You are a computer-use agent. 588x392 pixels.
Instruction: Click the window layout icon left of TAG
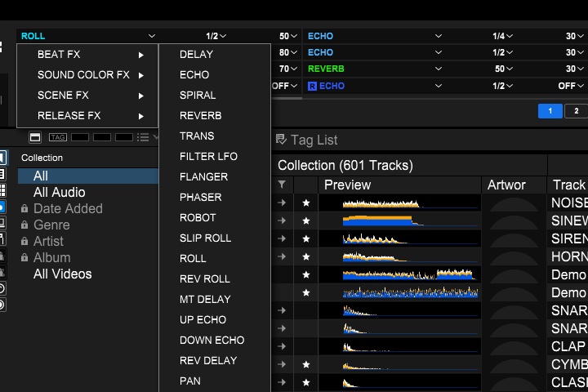(x=35, y=137)
